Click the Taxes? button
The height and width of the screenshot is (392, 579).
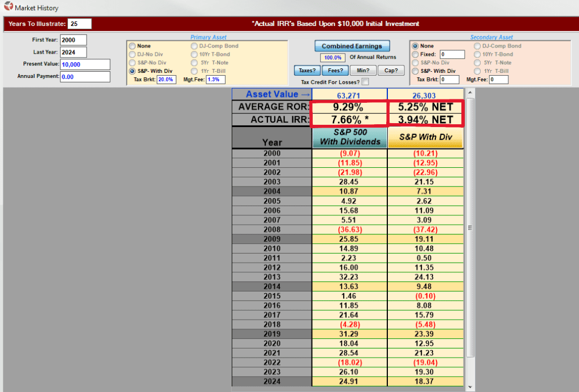[x=307, y=71]
